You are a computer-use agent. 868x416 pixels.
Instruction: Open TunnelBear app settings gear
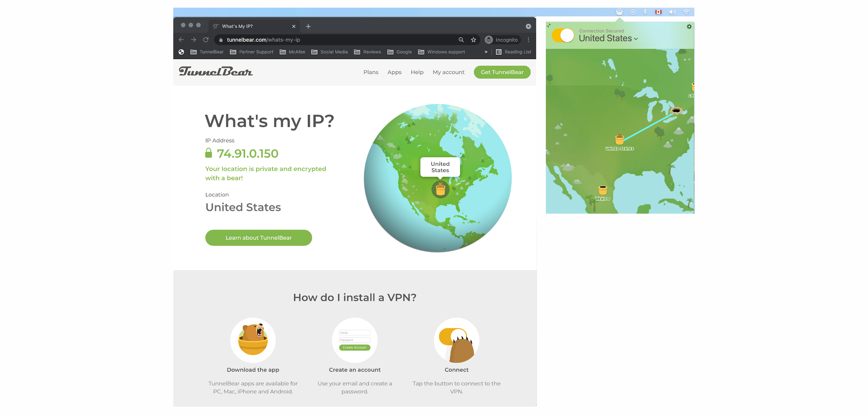pos(689,26)
